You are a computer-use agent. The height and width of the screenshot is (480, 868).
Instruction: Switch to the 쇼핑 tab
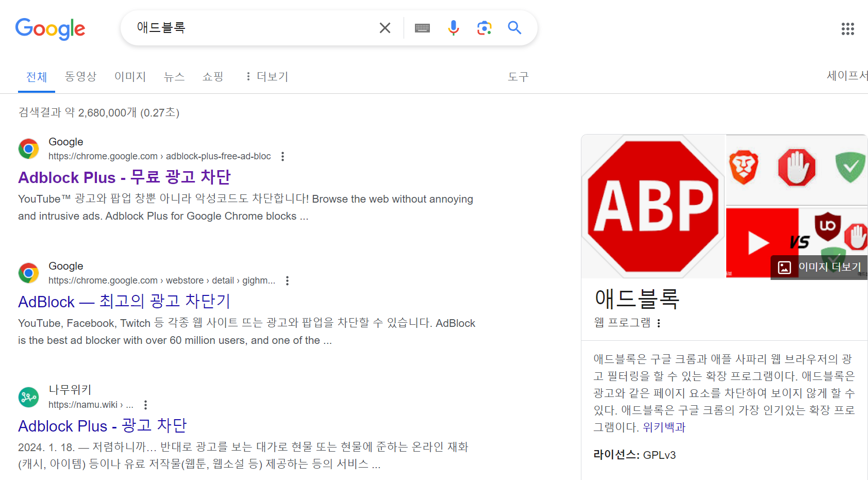coord(213,76)
